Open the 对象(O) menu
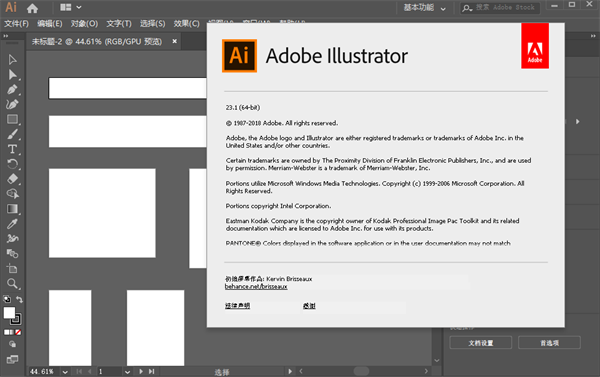This screenshot has width=600, height=377. click(x=84, y=24)
